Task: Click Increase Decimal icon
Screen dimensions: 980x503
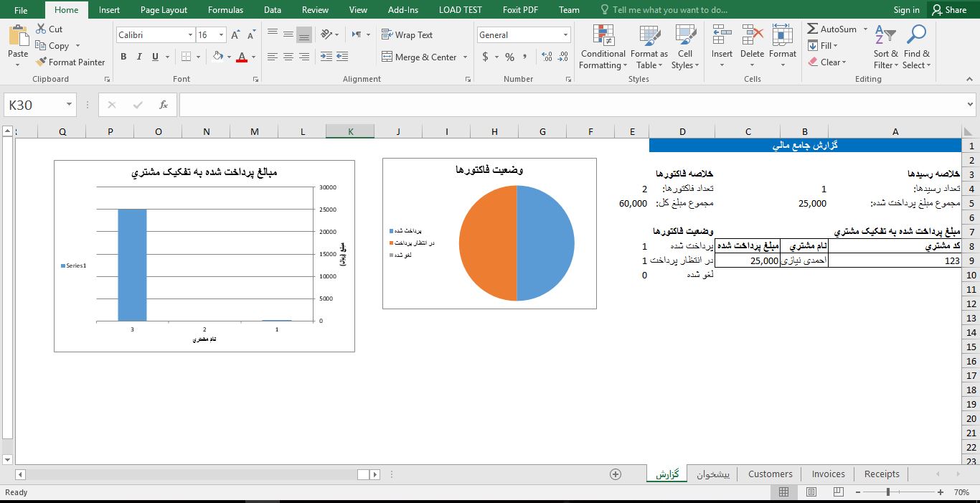Action: 547,57
